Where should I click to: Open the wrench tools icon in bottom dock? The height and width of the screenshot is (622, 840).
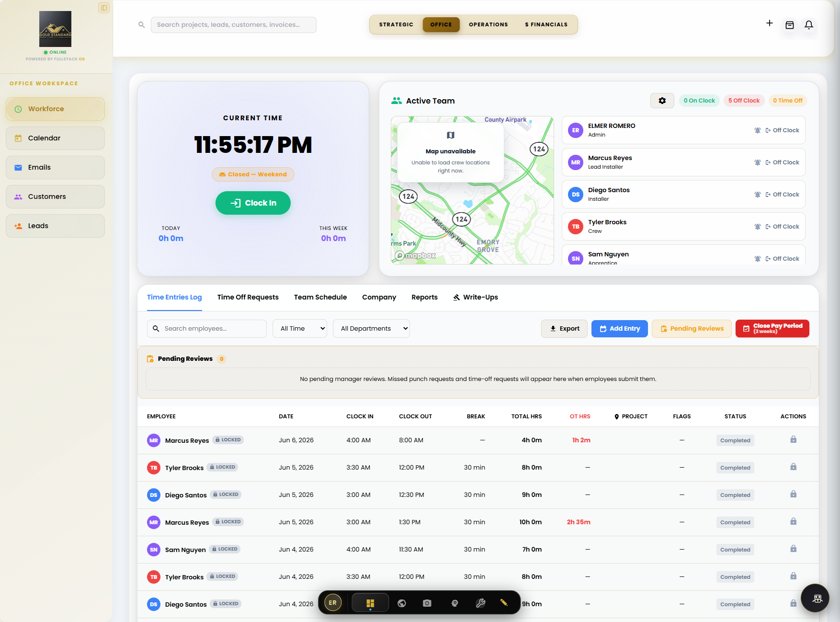pos(480,603)
